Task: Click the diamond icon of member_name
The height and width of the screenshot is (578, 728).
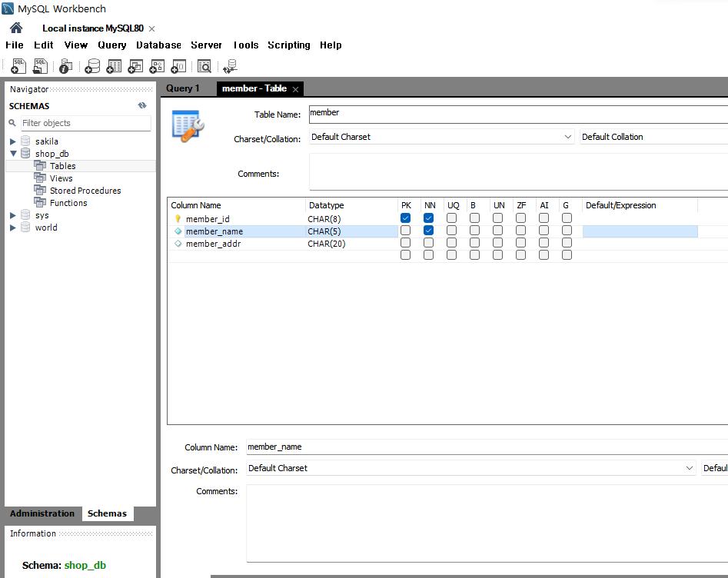Action: pyautogui.click(x=178, y=231)
